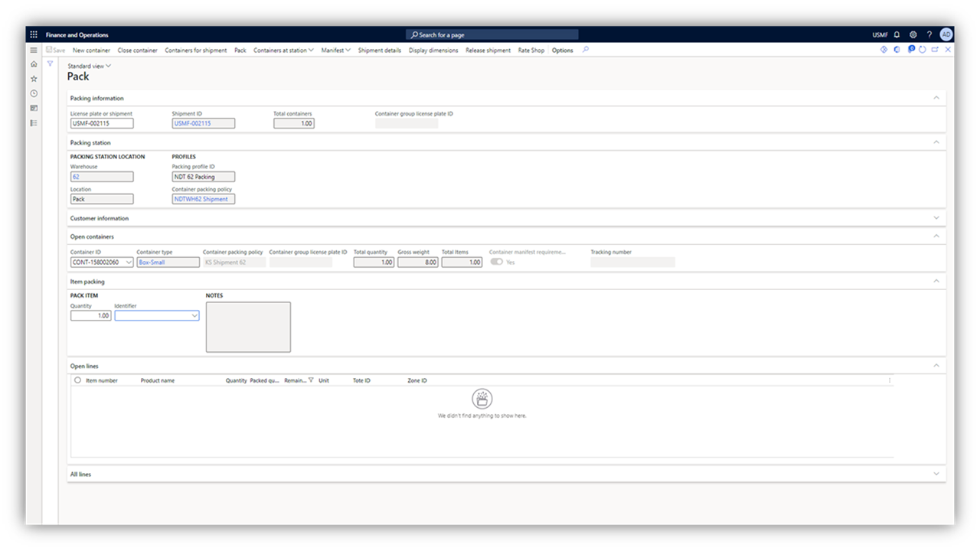Open Modules list icon in sidebar

tap(34, 122)
